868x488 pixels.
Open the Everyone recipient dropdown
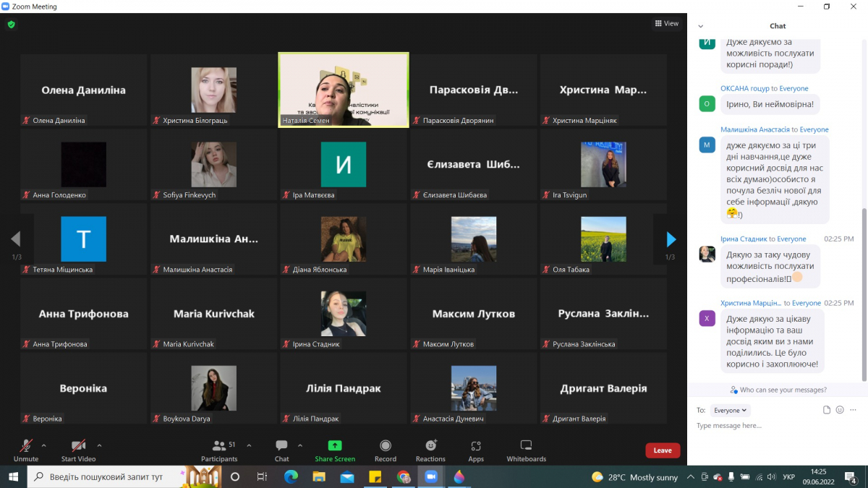(x=731, y=410)
